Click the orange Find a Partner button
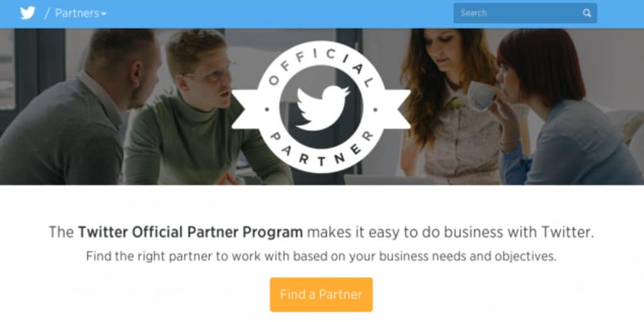Screen dimensions: 644x322 click(321, 294)
